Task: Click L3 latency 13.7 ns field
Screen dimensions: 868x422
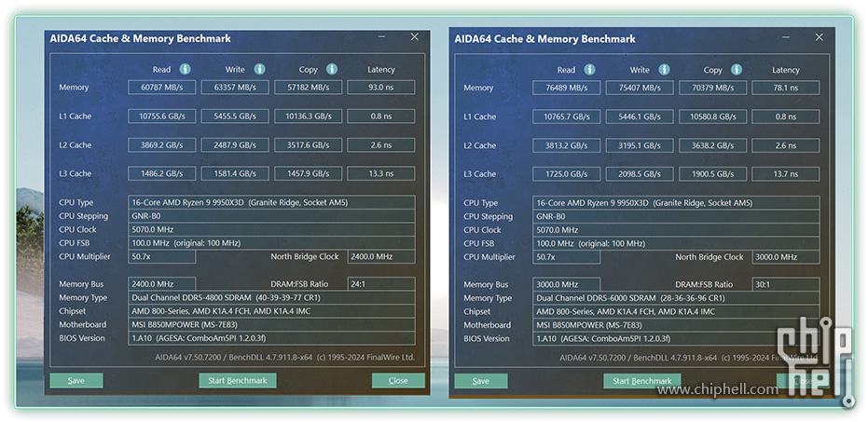Action: click(786, 173)
